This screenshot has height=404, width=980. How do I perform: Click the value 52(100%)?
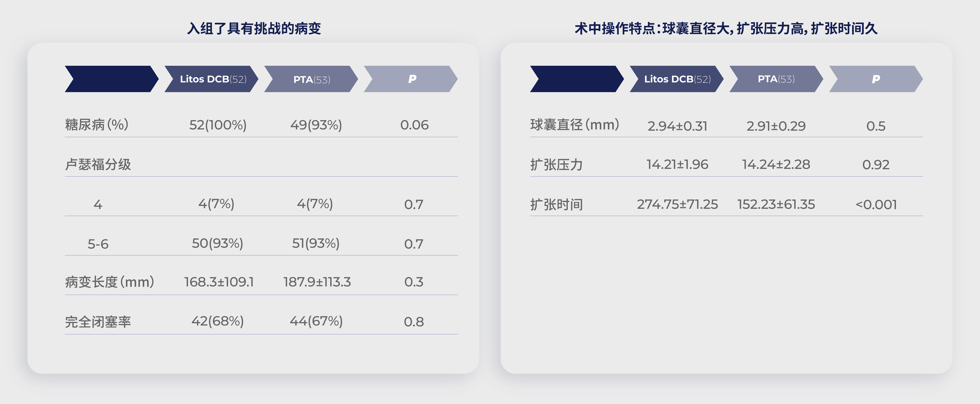point(218,125)
